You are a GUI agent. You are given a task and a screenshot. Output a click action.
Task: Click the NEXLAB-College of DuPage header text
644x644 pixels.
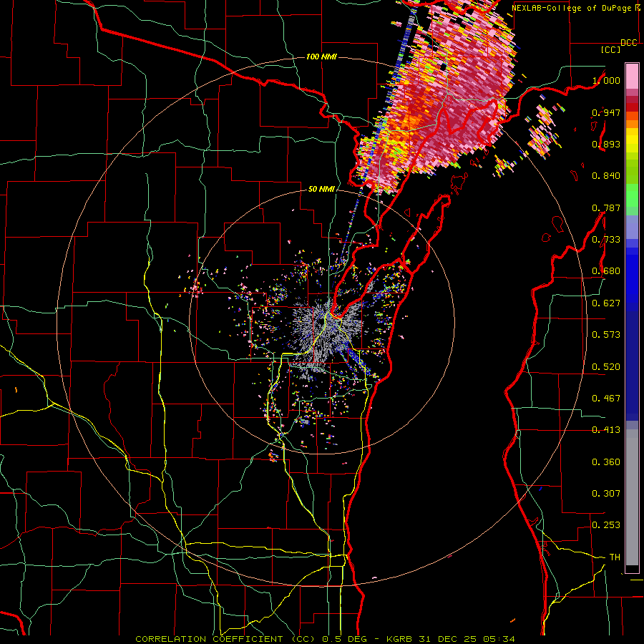point(577,8)
